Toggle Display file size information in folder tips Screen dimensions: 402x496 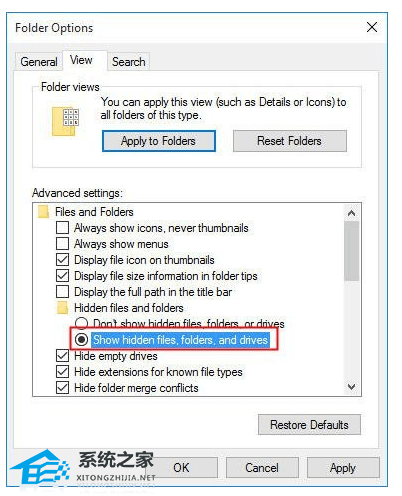[x=62, y=276]
